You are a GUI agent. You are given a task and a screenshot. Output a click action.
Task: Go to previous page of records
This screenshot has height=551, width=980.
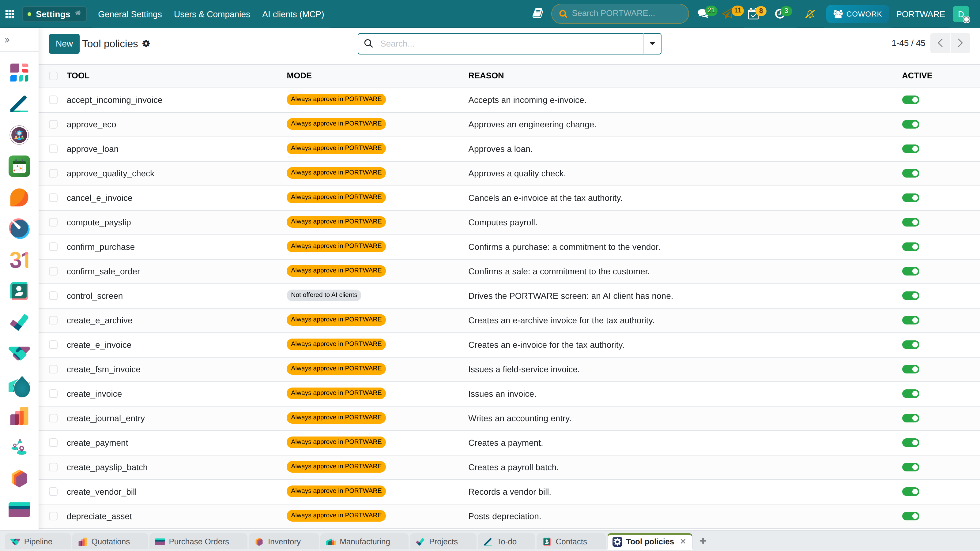[x=940, y=43]
